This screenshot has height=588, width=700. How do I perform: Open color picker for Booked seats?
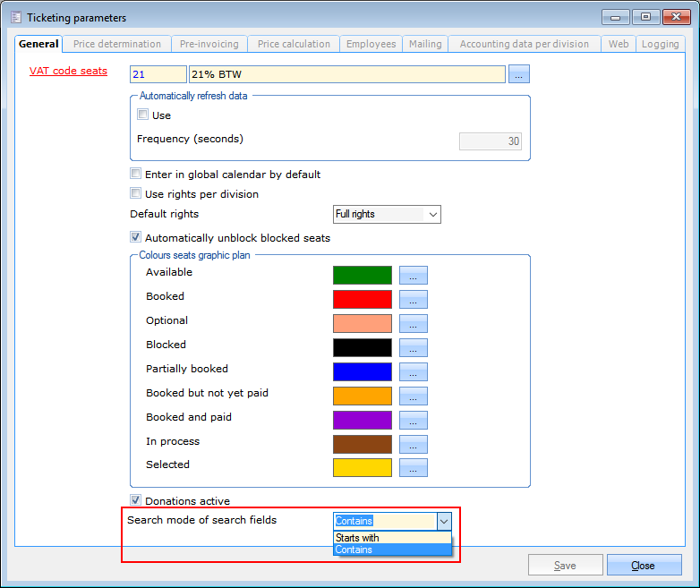coord(413,300)
